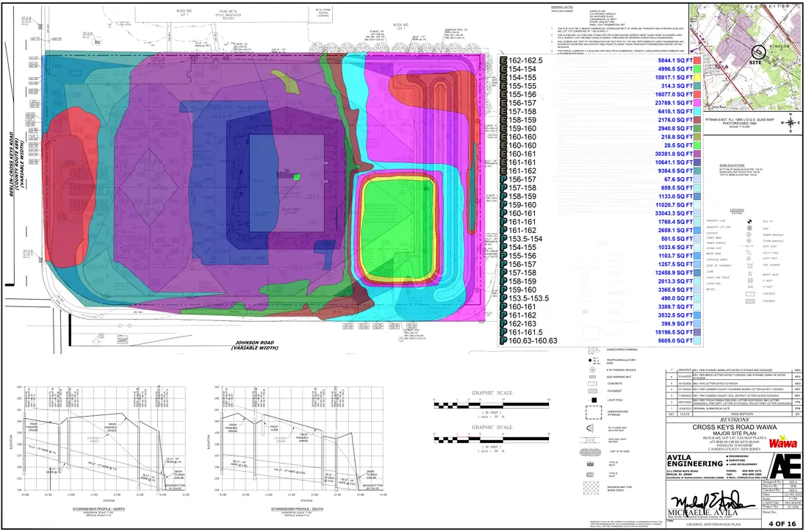The image size is (806, 532).
Task: Select the E icon beside 161-161, 10641.1 SQ FT
Action: (504, 162)
